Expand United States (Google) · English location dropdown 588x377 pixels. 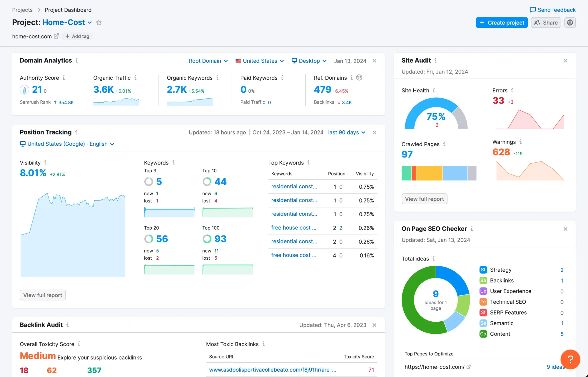click(x=67, y=144)
